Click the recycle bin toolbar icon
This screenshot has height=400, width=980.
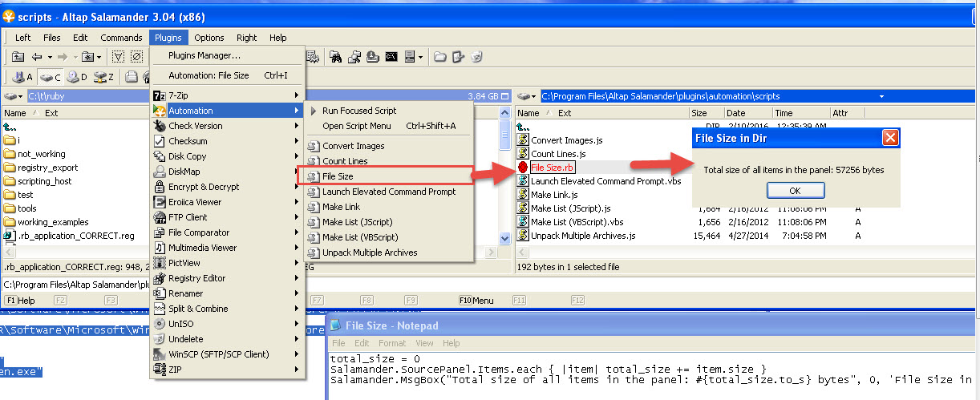(x=477, y=57)
